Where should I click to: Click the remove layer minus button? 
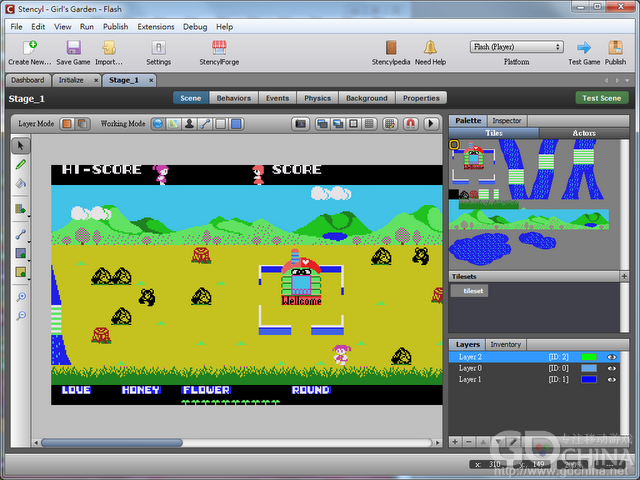tap(469, 442)
